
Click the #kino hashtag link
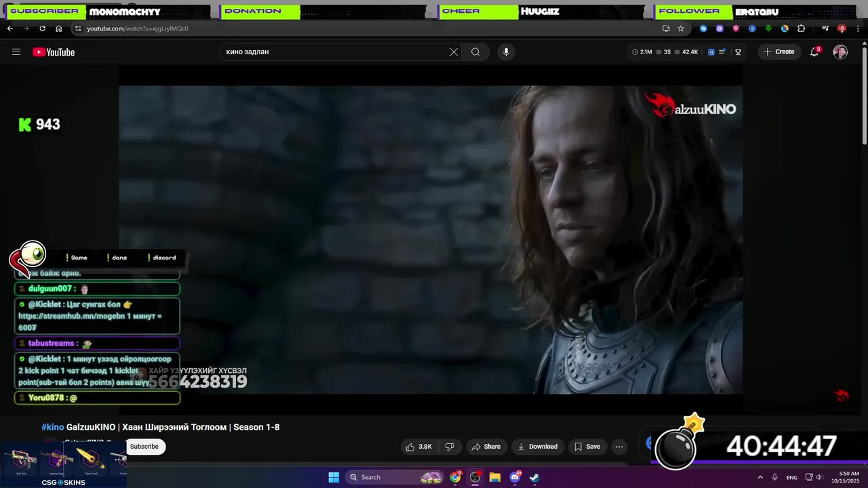pyautogui.click(x=52, y=427)
